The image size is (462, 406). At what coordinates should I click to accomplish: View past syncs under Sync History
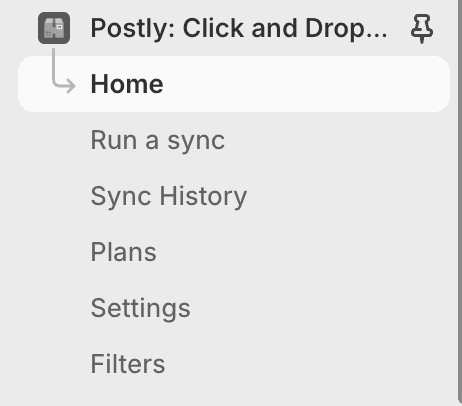[x=169, y=196]
